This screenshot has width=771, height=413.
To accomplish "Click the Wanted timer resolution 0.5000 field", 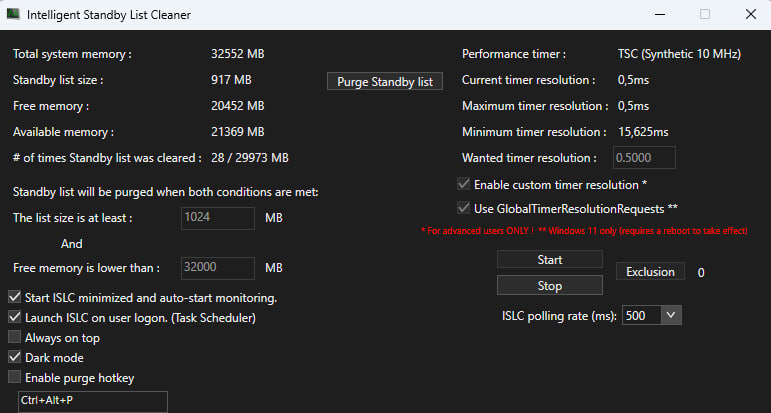I will (644, 158).
